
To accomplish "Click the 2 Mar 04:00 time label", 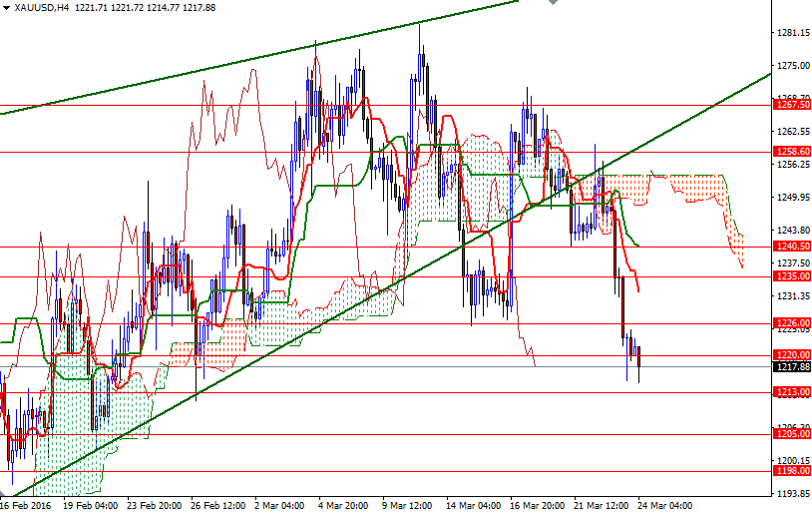I will (x=277, y=505).
